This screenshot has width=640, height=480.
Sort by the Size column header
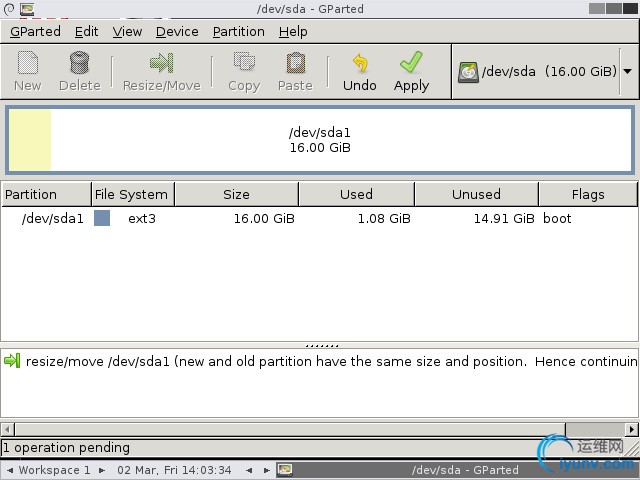[237, 194]
